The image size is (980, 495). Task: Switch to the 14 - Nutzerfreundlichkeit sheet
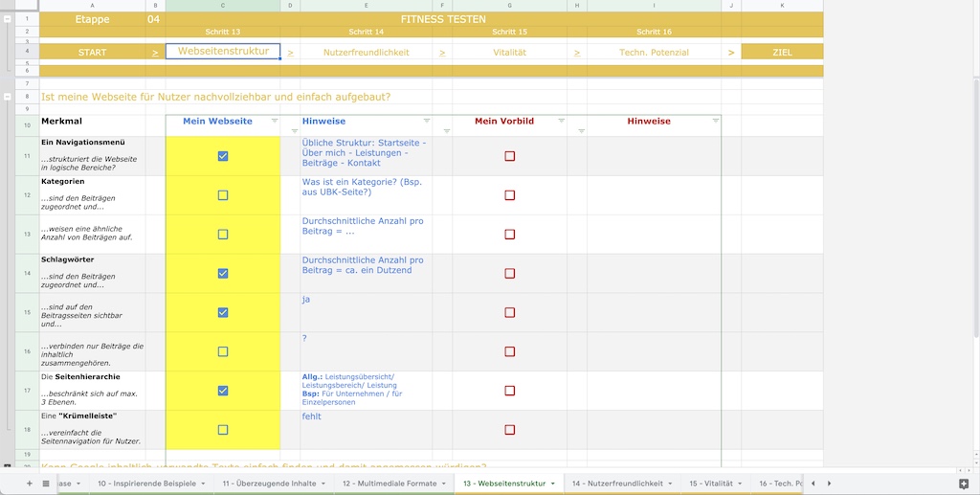point(617,484)
